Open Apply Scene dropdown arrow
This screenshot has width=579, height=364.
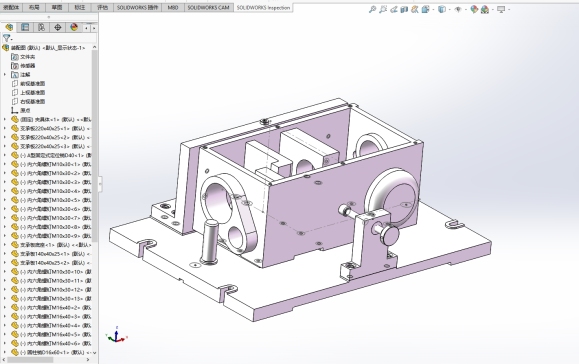(493, 10)
